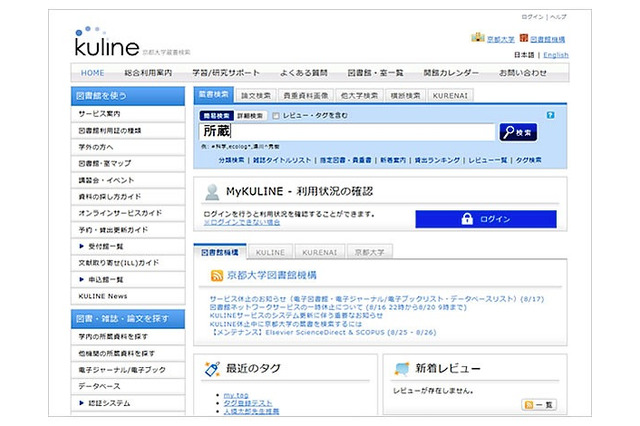Open the サービス休止のお知らせ news item
640x426 pixels.
376,299
